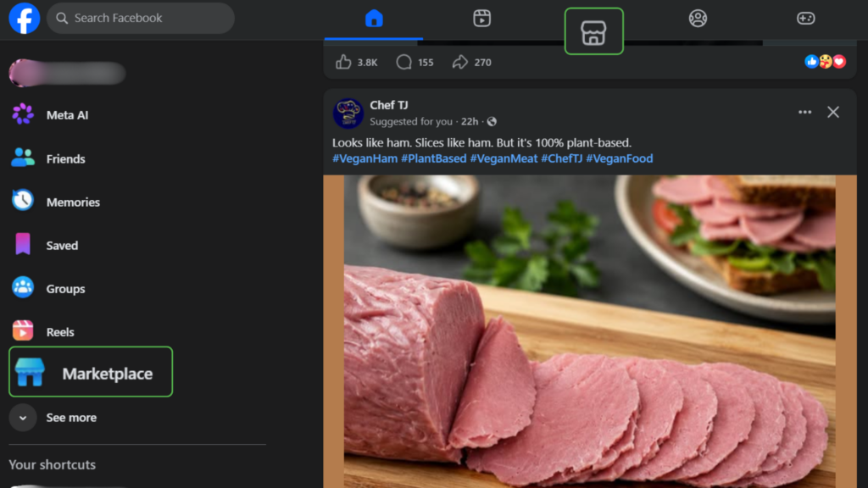Screen dimensions: 868x488
Task: View the reactions emoji summary
Action: [825, 61]
